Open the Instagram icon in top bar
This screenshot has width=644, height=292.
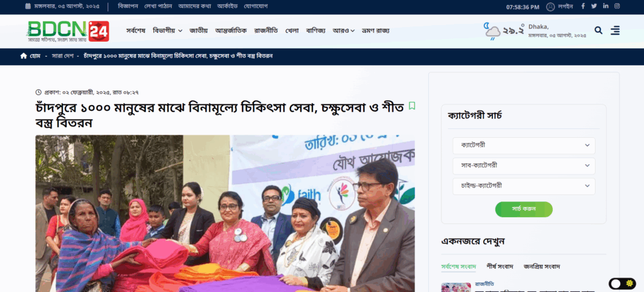coord(617,6)
